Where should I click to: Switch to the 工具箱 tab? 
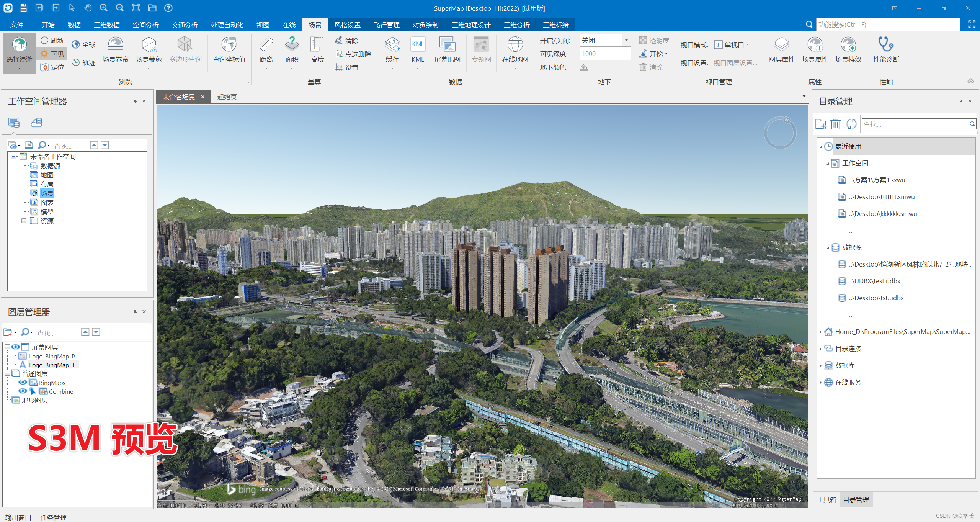pos(826,499)
